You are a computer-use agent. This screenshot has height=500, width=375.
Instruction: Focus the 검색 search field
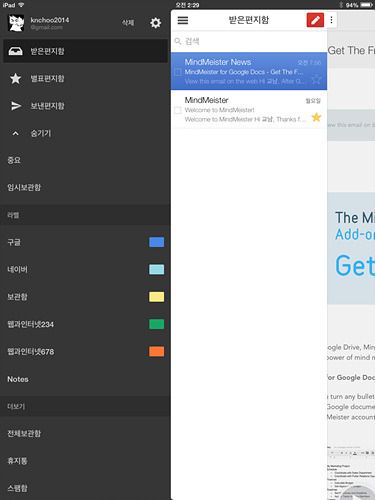(x=249, y=41)
